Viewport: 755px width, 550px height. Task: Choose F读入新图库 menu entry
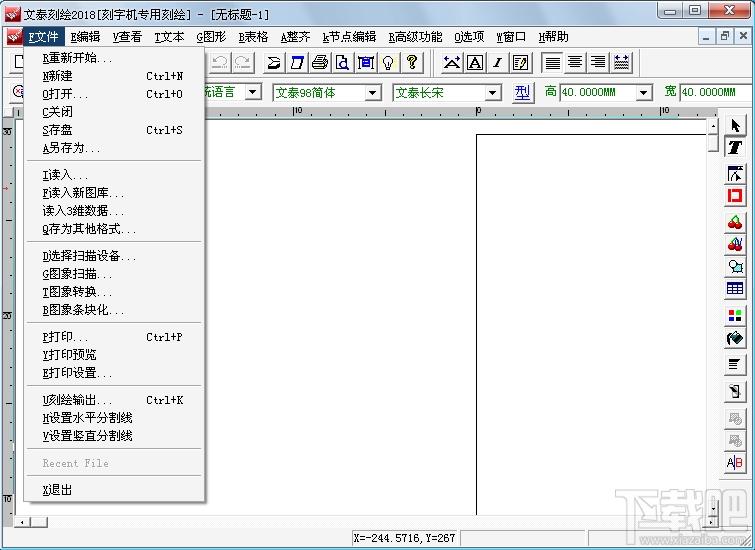pyautogui.click(x=115, y=193)
